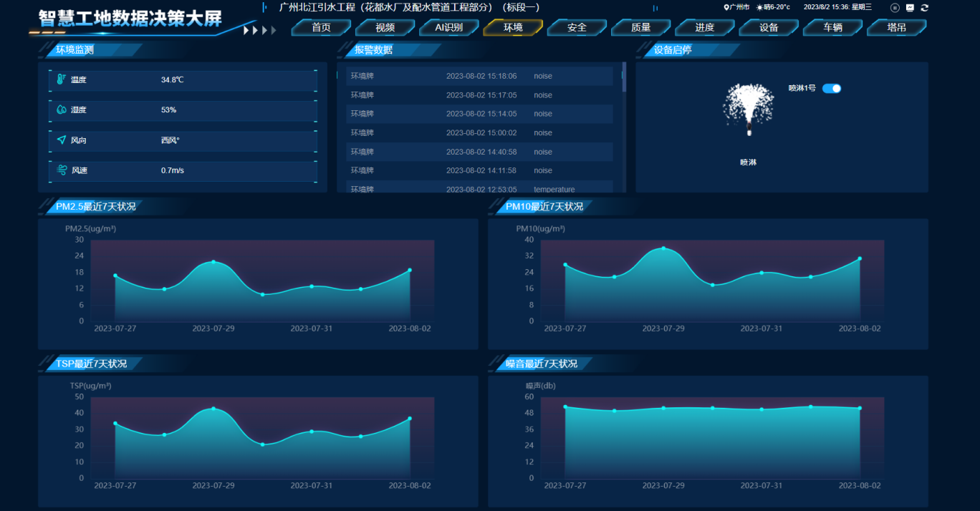This screenshot has height=511, width=980.
Task: Toggle the 喷淋1号 switch off
Action: pyautogui.click(x=831, y=88)
